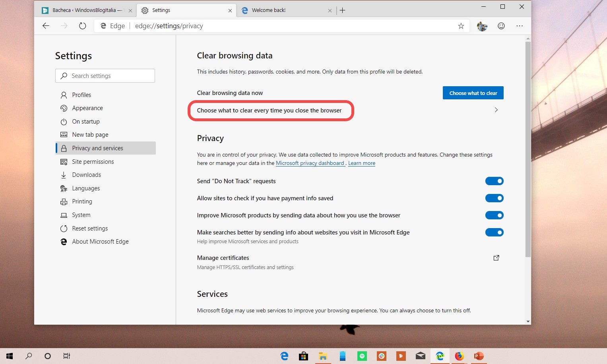Open File Explorer from the taskbar
Image resolution: width=607 pixels, height=364 pixels.
(x=323, y=356)
